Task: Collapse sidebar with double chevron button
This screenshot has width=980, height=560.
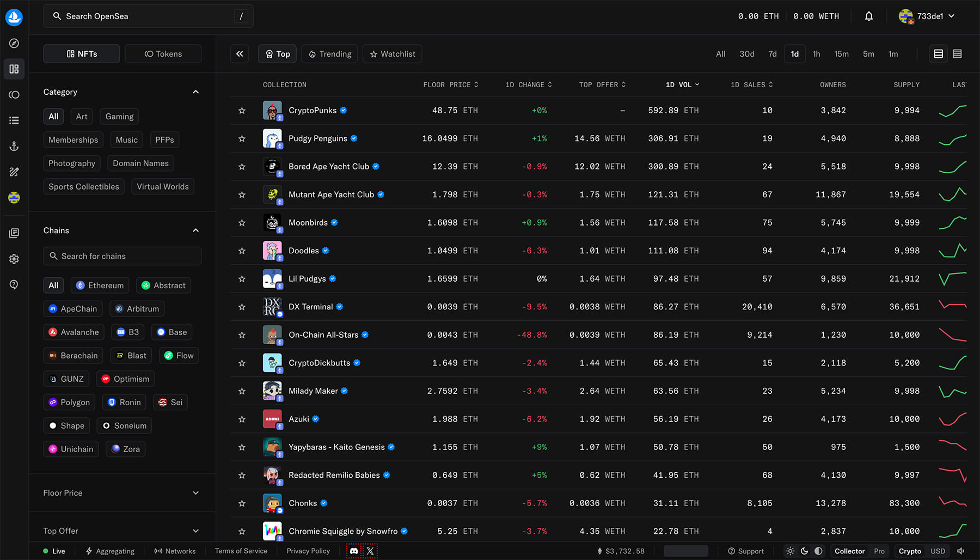Action: [x=240, y=54]
